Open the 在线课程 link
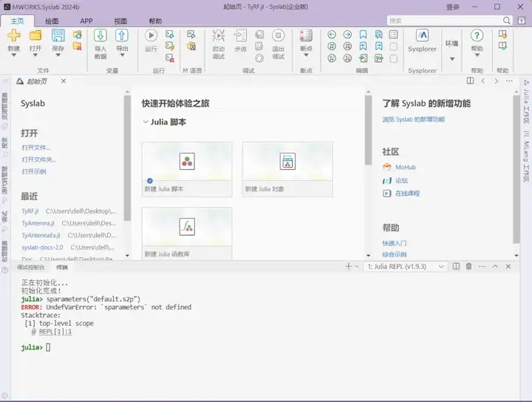 [x=407, y=194]
